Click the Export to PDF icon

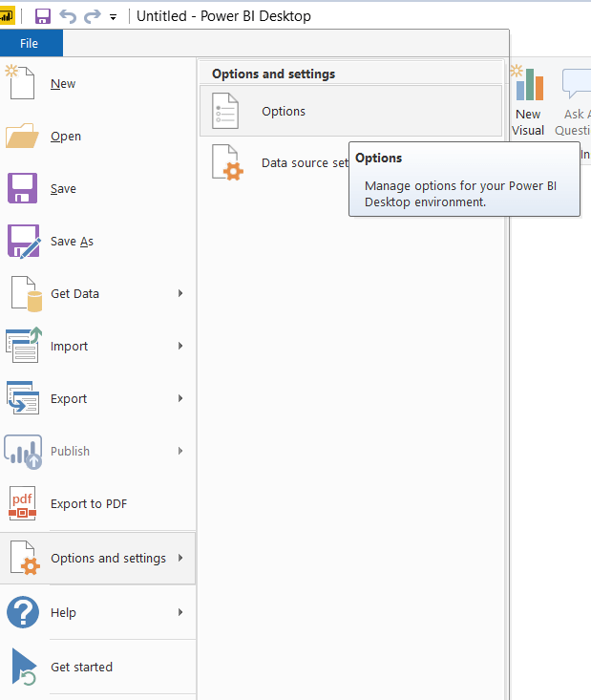pos(22,503)
